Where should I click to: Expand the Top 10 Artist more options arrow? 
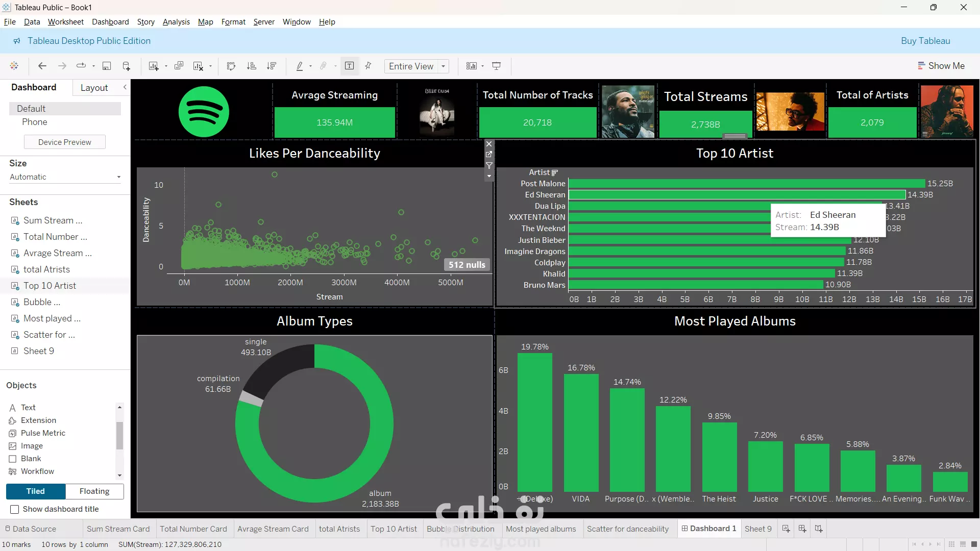tap(489, 176)
